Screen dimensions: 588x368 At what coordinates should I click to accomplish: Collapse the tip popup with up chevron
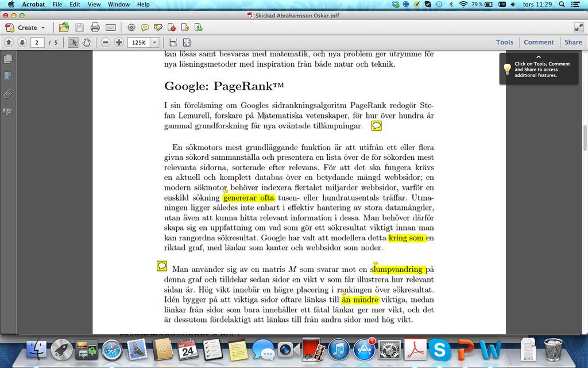[539, 57]
